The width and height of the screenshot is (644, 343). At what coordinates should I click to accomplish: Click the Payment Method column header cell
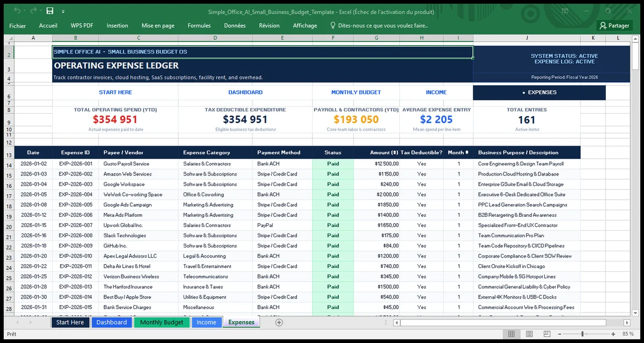click(x=282, y=152)
